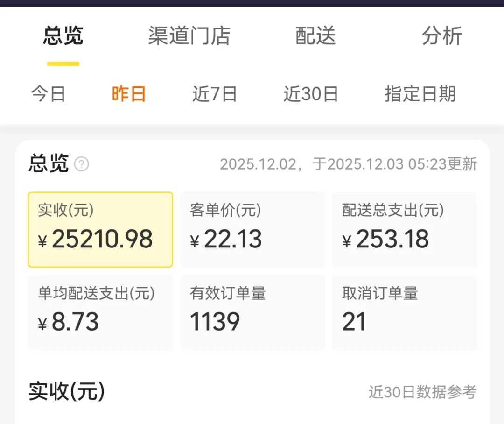
Task: Select the 客单价(元) metric card
Action: coord(252,229)
